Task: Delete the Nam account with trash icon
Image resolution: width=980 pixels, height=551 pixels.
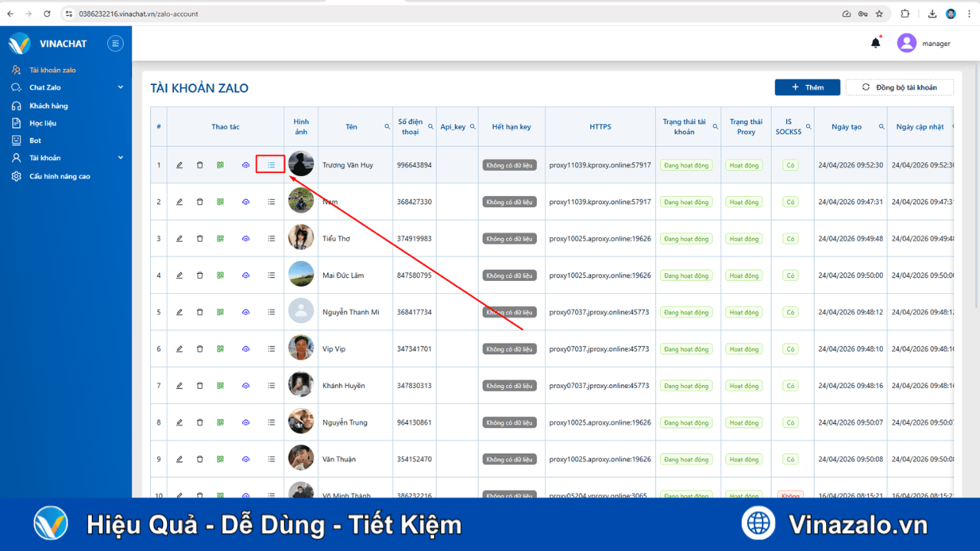Action: coord(200,202)
